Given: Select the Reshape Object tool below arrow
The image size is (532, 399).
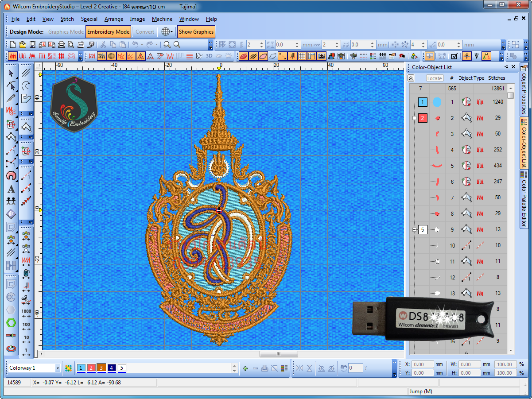Looking at the screenshot, I should click(x=12, y=86).
